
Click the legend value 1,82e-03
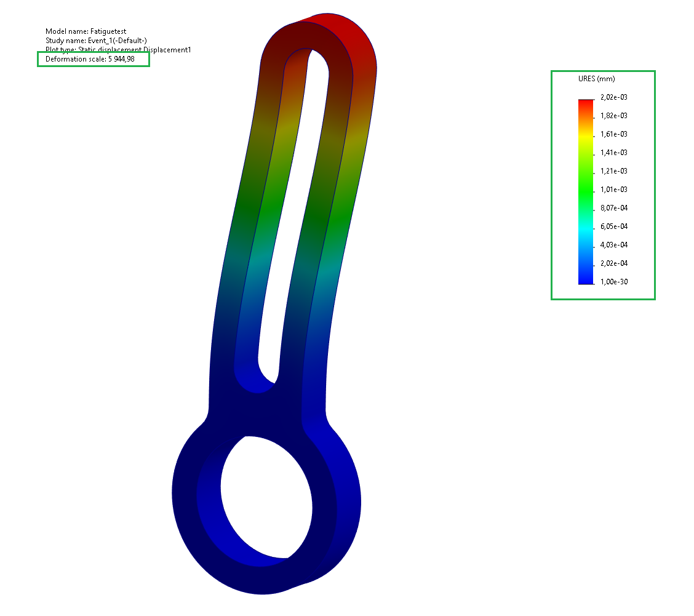click(x=613, y=116)
